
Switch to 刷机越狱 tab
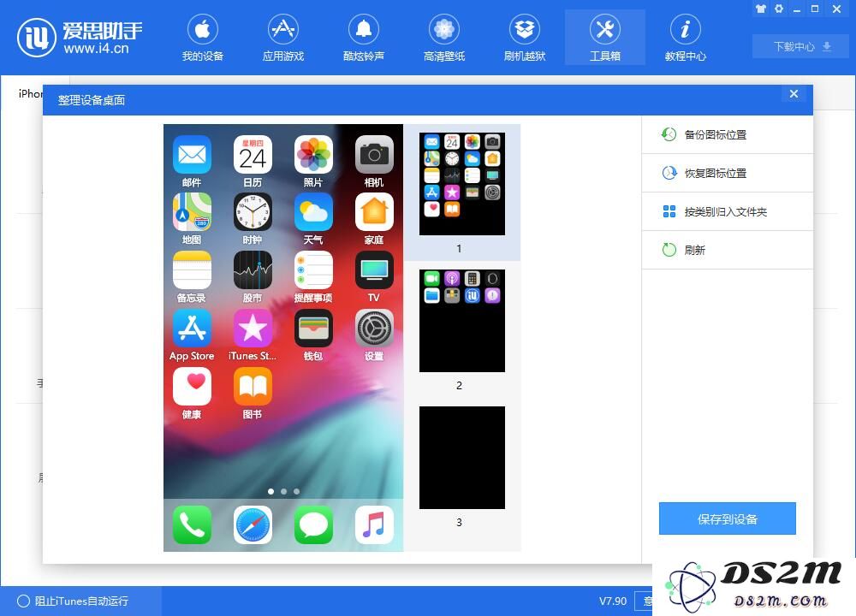coord(525,38)
